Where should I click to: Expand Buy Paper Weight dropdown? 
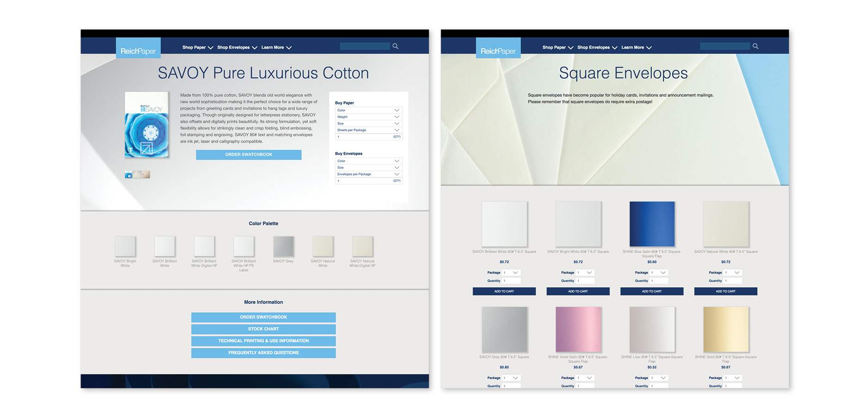(x=368, y=117)
